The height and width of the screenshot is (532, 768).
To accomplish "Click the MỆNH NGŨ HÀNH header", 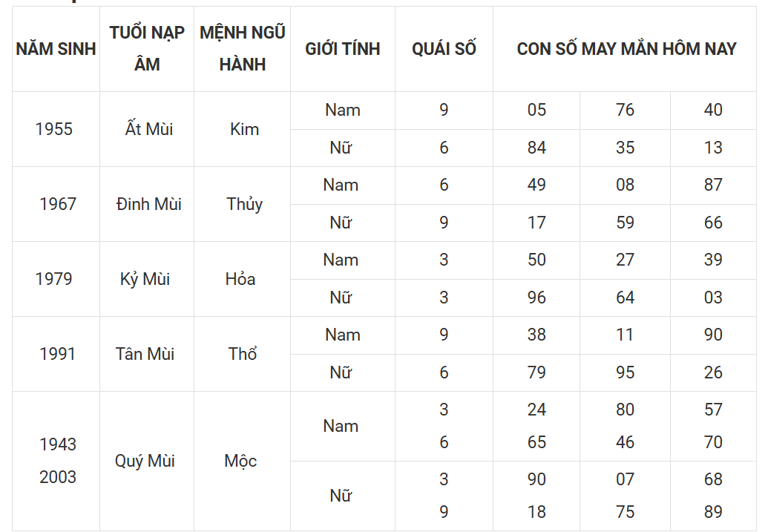I will click(x=243, y=49).
